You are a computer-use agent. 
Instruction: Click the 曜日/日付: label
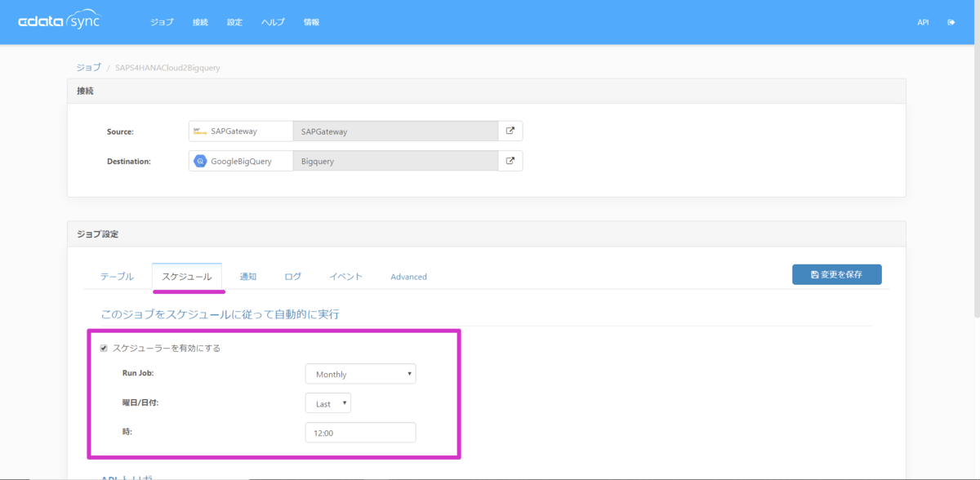point(140,402)
